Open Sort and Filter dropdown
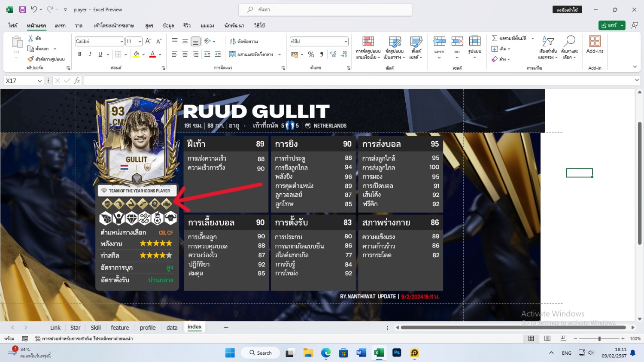 pos(548,48)
